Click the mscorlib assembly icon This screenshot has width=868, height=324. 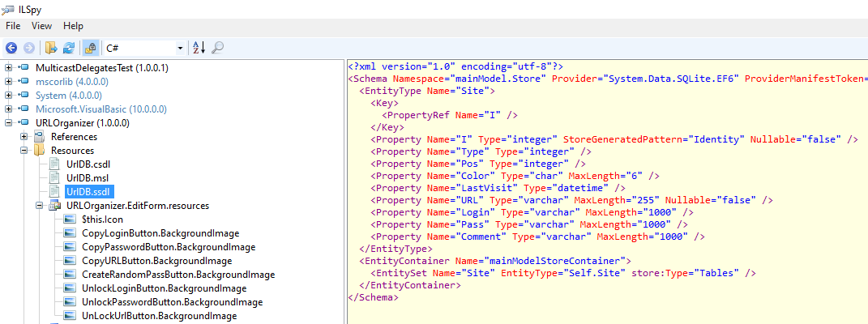point(24,82)
